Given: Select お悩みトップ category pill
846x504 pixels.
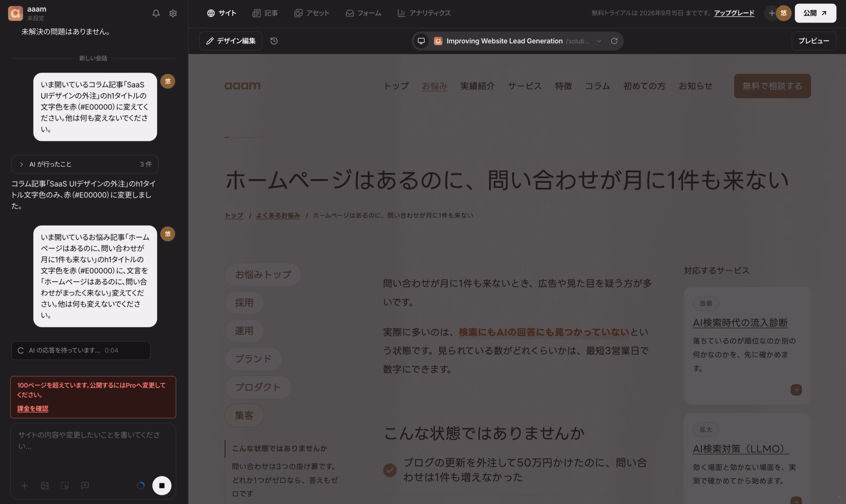Looking at the screenshot, I should tap(263, 275).
